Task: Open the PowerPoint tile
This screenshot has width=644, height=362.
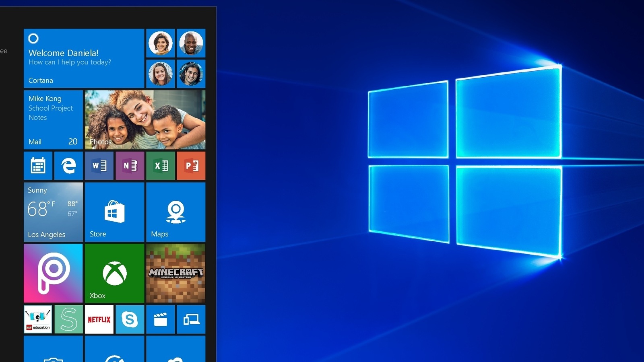Action: [x=191, y=166]
